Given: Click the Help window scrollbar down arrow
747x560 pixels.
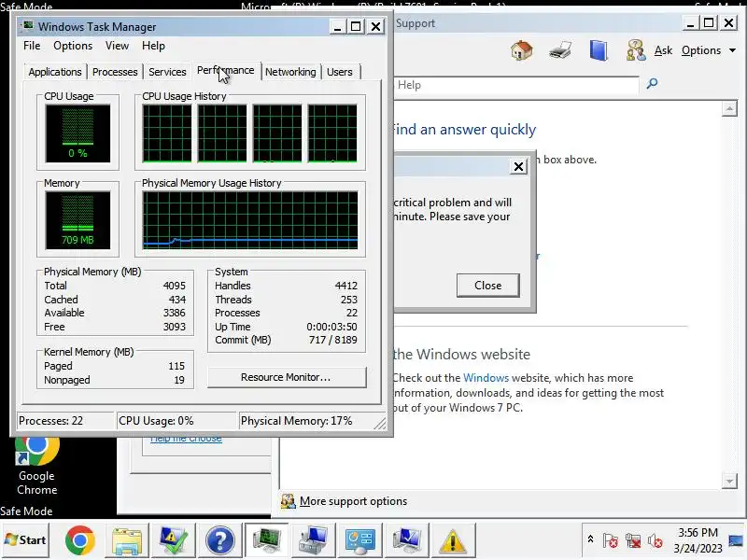Looking at the screenshot, I should [729, 481].
